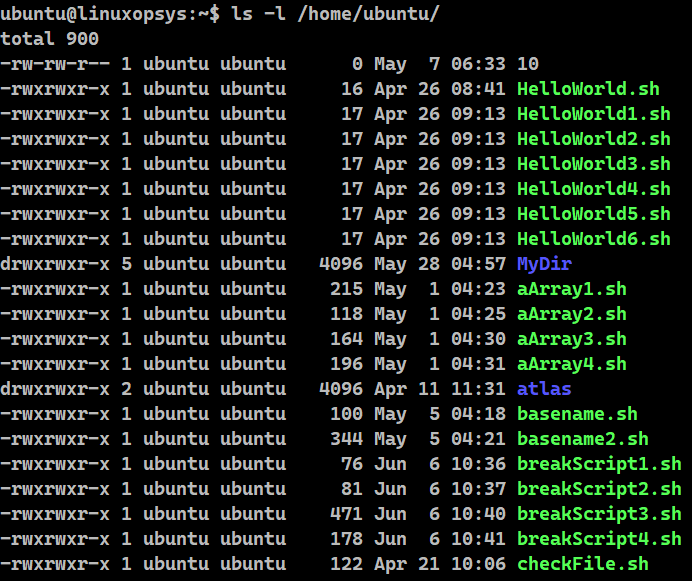Click on HelloWorld5.sh

tap(594, 214)
